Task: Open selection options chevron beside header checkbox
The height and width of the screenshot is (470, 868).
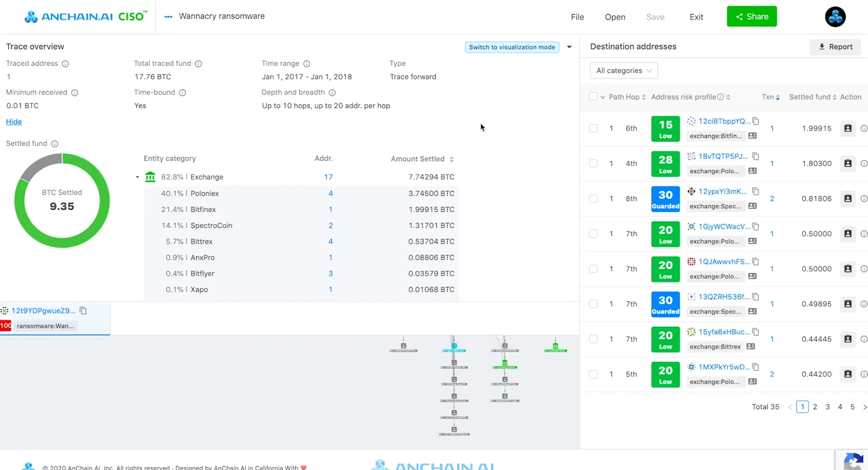Action: click(603, 97)
